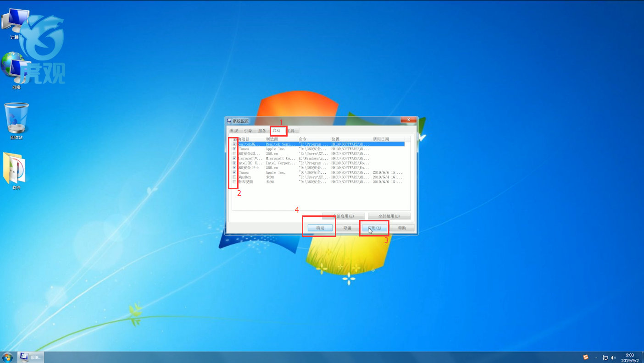Sort by the 位置 column header

click(x=351, y=139)
